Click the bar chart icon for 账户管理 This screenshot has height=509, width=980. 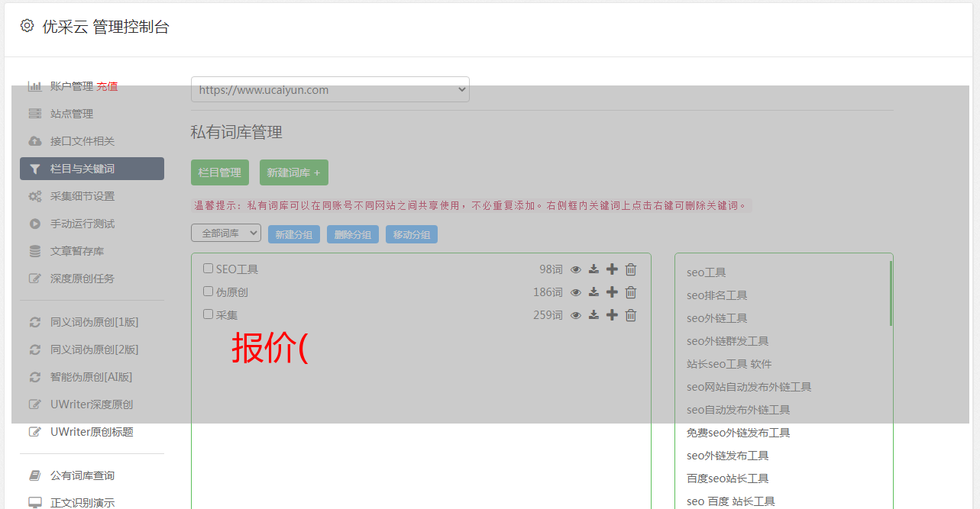coord(34,86)
